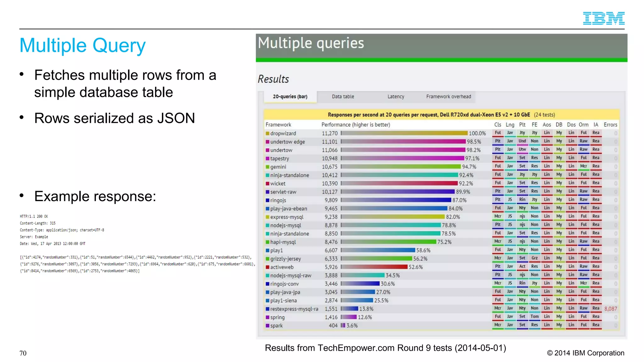Click ringojs-conv framework label
The width and height of the screenshot is (644, 362).
coord(284,284)
